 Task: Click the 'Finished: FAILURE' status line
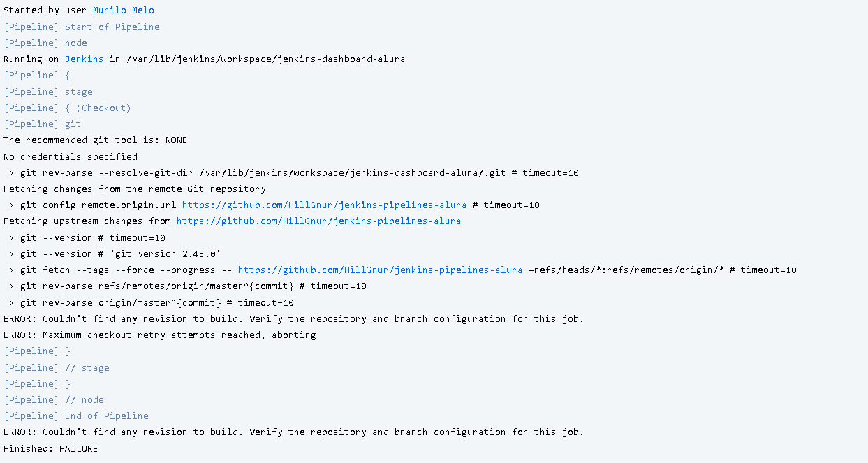(51, 449)
